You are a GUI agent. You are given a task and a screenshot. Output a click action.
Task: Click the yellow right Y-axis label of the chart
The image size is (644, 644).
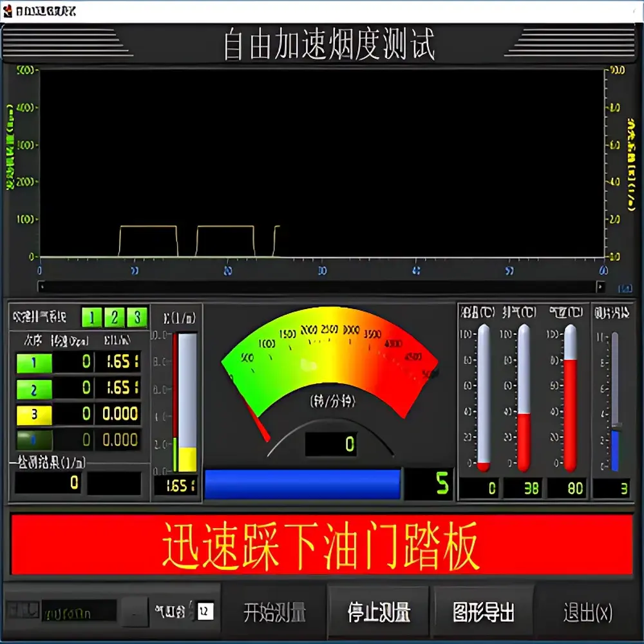[x=632, y=164]
